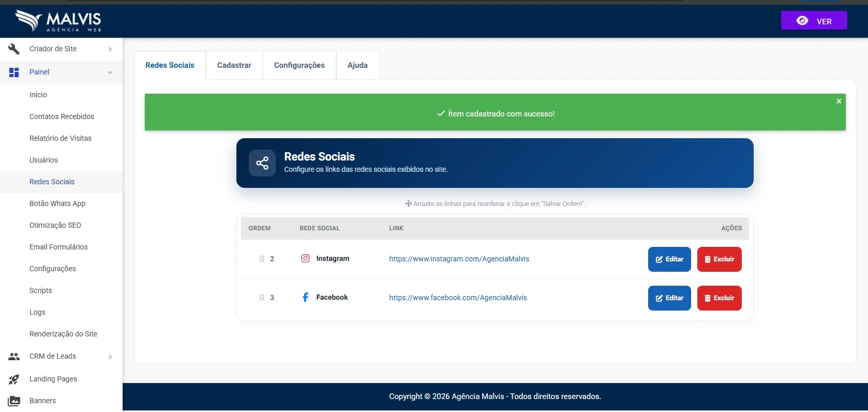Click the wrench icon for Criador de Site

point(14,49)
